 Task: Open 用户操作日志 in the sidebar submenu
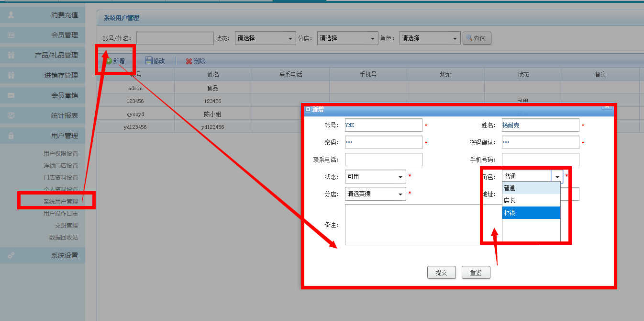pyautogui.click(x=60, y=213)
